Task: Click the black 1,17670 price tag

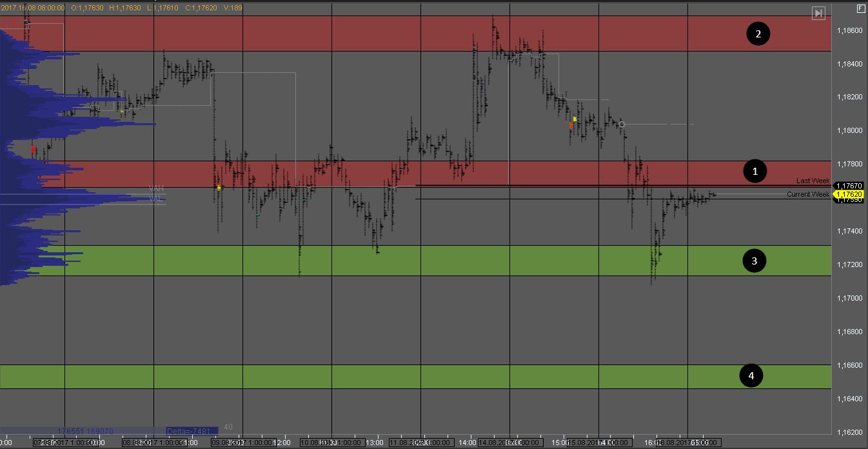Action: click(849, 186)
